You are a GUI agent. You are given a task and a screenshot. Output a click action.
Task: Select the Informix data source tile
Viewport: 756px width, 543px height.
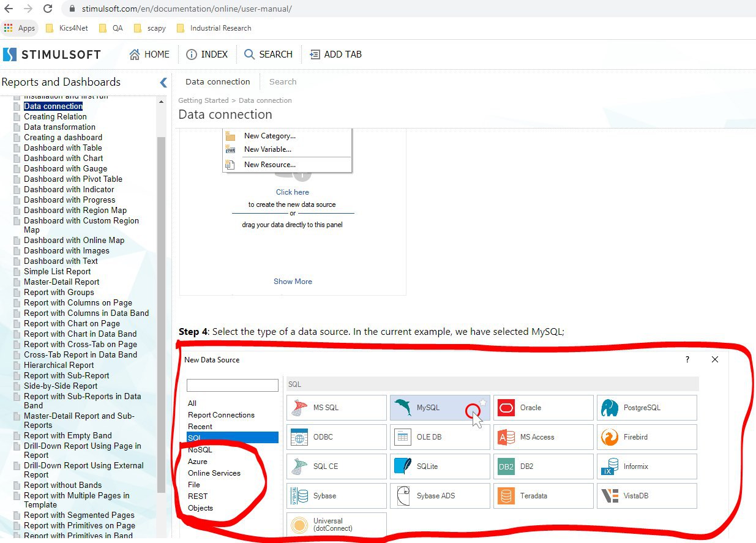(647, 466)
